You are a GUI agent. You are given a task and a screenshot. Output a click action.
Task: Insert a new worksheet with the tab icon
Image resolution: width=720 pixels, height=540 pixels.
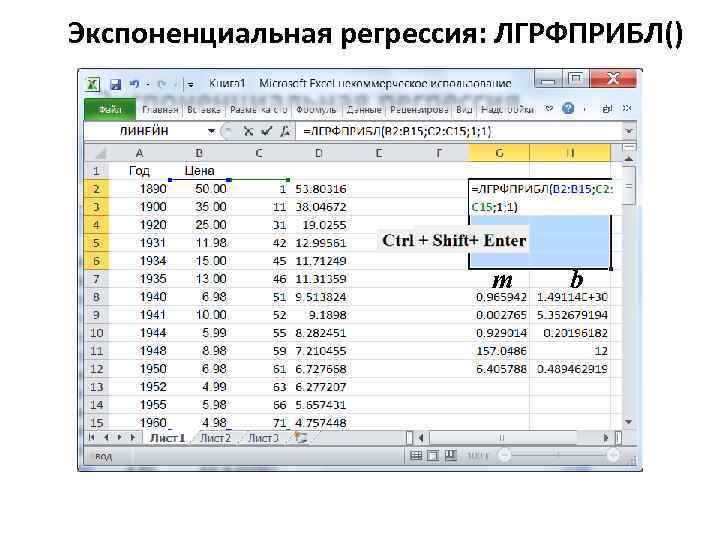(300, 438)
